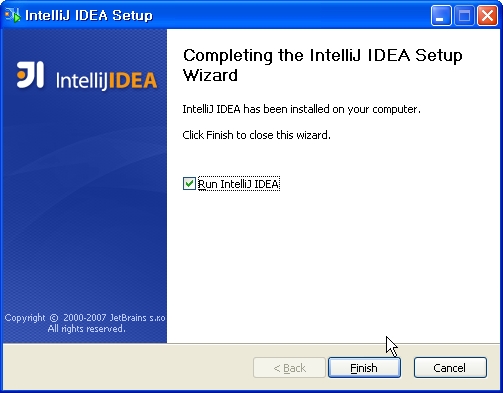Open the installer icon in title bar
503x393 pixels.
(13, 15)
